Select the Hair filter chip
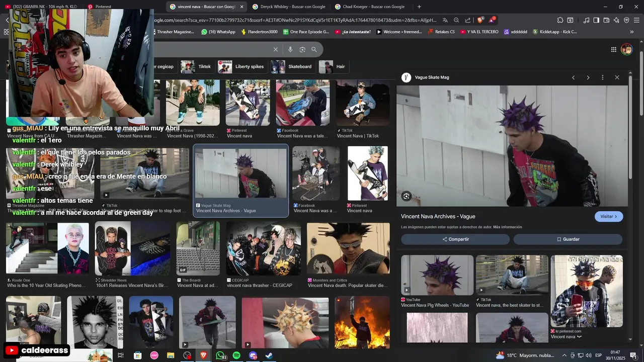 point(334,66)
